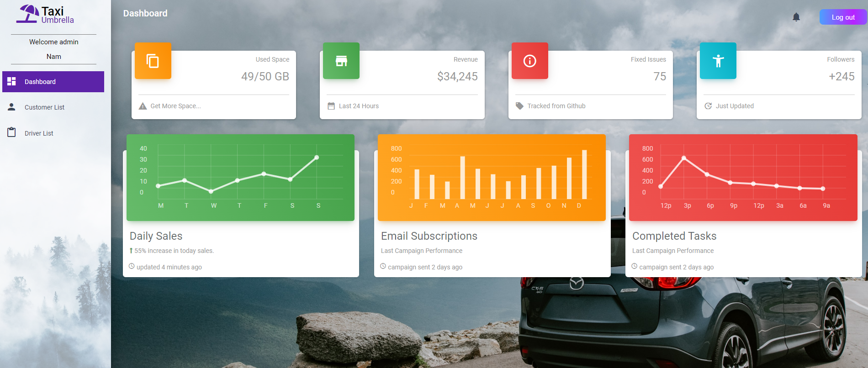The image size is (868, 368).
Task: Click the warning triangle icon beside Get More Space
Action: [x=143, y=106]
